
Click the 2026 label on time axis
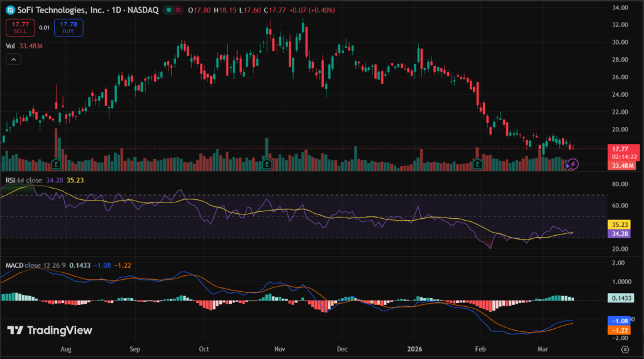(x=414, y=347)
